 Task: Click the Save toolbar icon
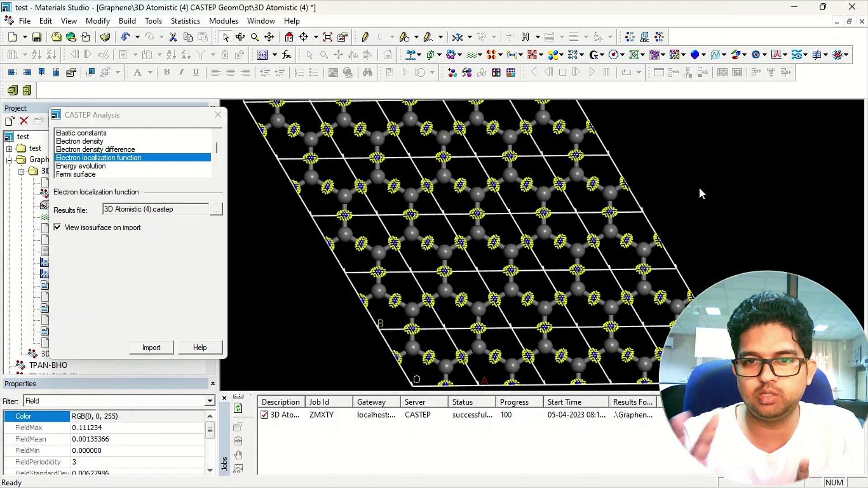click(37, 37)
